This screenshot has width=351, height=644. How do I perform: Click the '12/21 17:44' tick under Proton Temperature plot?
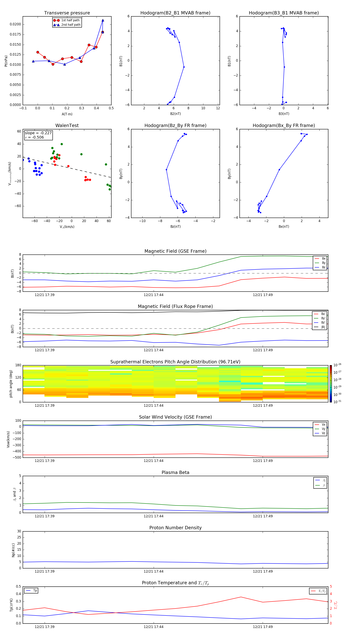(x=153, y=627)
